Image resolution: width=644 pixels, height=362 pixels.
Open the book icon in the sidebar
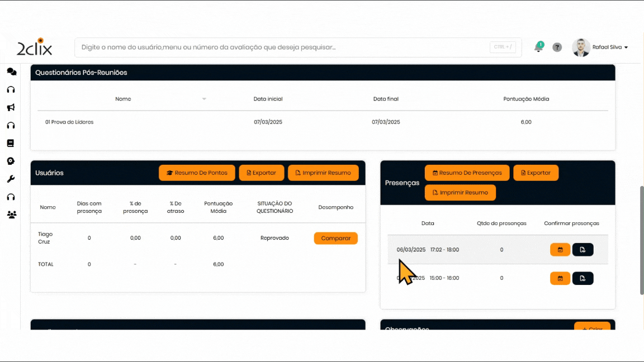pyautogui.click(x=11, y=143)
